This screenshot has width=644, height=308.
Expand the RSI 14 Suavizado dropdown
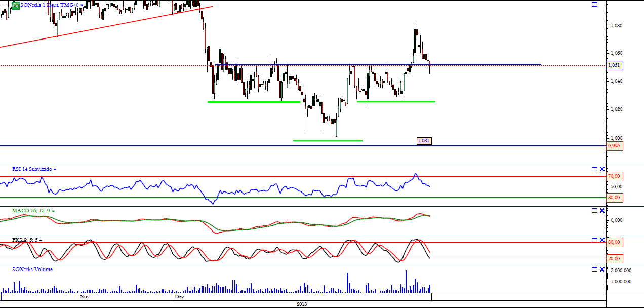(x=55, y=169)
